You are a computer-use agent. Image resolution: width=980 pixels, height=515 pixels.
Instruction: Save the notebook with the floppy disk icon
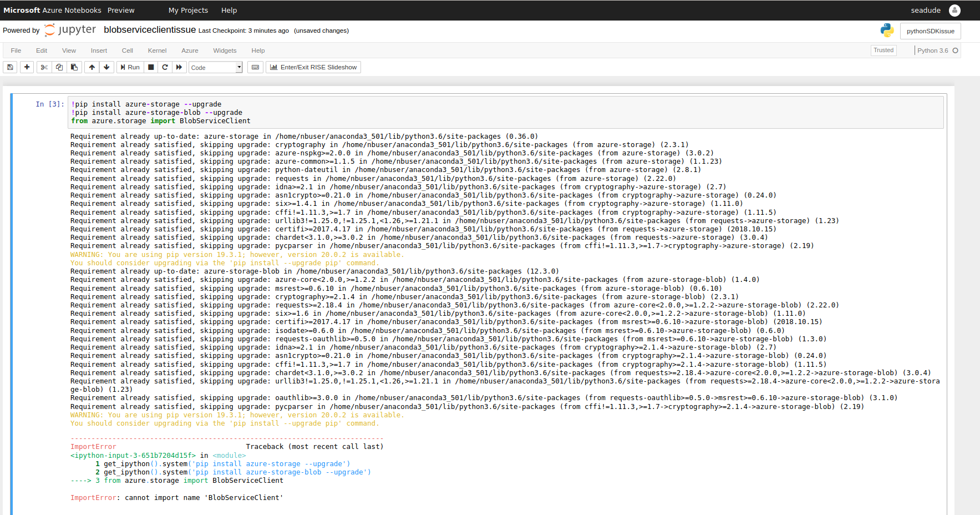(10, 67)
